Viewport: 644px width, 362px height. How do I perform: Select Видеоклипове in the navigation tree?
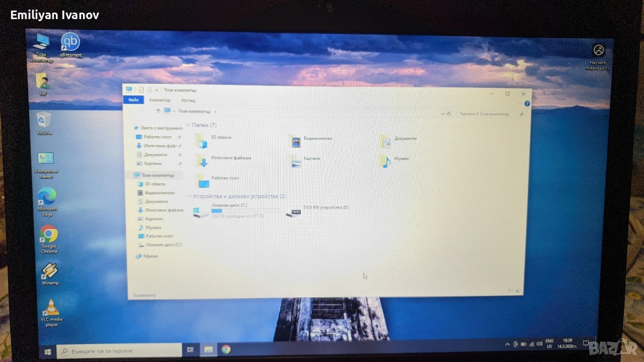[156, 193]
